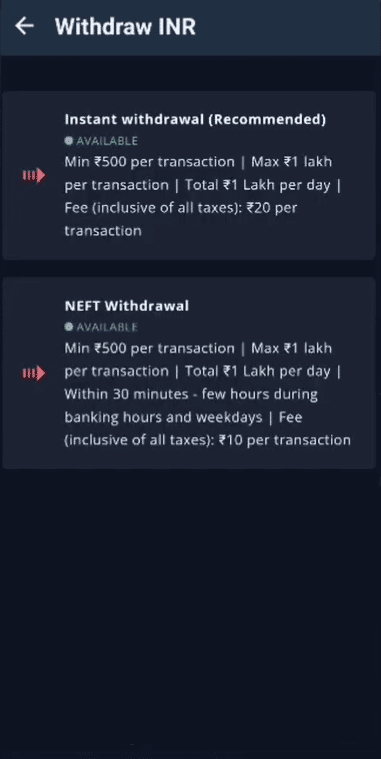Select the Instant withdrawal (Recommended) title
The image size is (381, 759).
pyautogui.click(x=195, y=119)
